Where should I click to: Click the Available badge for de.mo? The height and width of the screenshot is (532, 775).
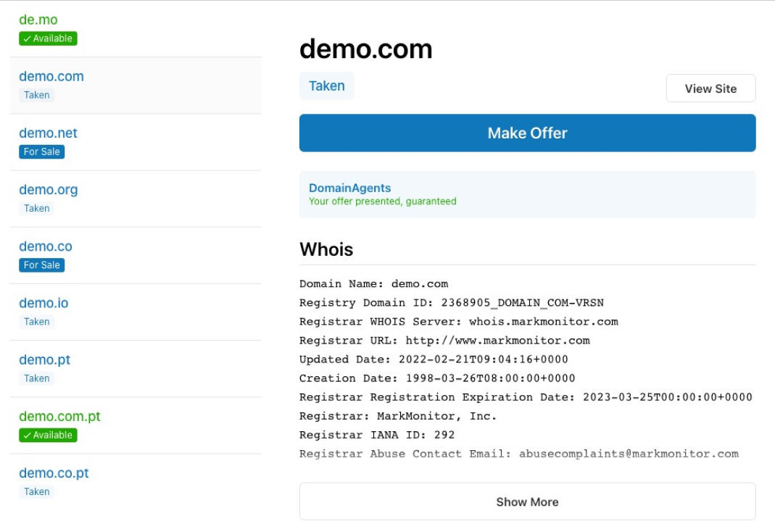coord(46,38)
